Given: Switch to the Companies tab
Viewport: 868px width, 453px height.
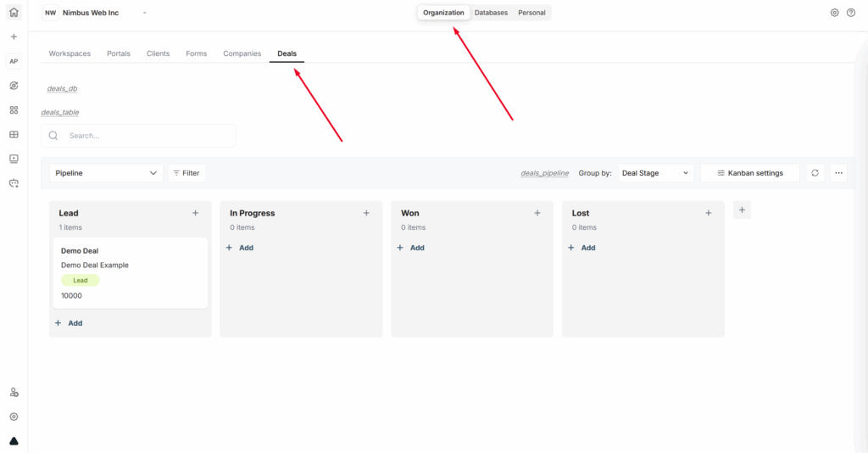Looking at the screenshot, I should pos(242,53).
